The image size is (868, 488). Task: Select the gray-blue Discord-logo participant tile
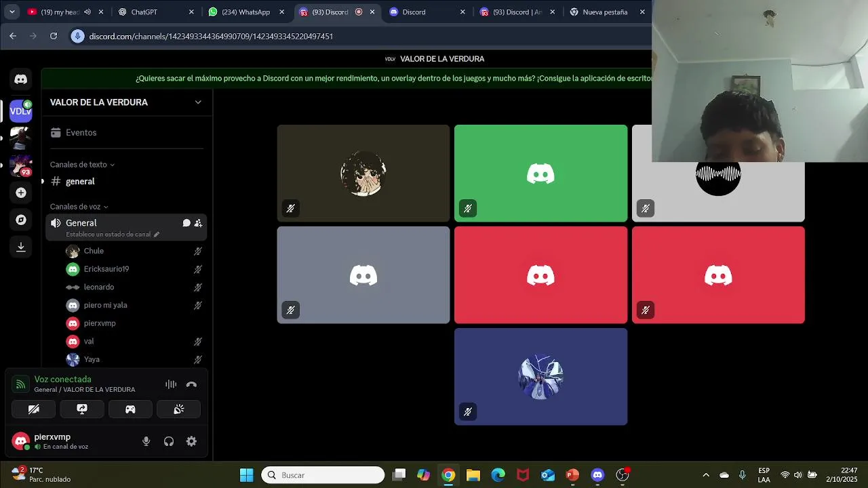pyautogui.click(x=363, y=275)
